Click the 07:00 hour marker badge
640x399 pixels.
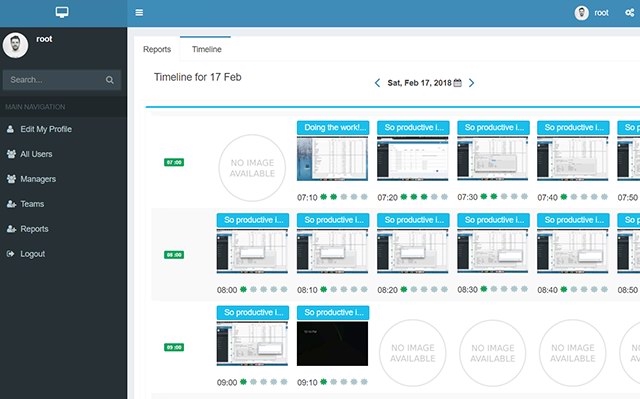(174, 162)
